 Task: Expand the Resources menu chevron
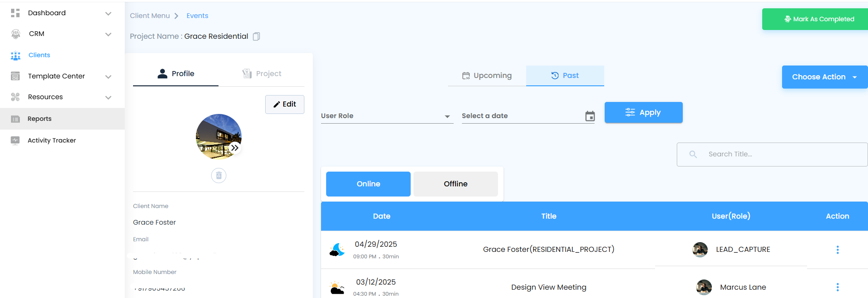(x=109, y=97)
